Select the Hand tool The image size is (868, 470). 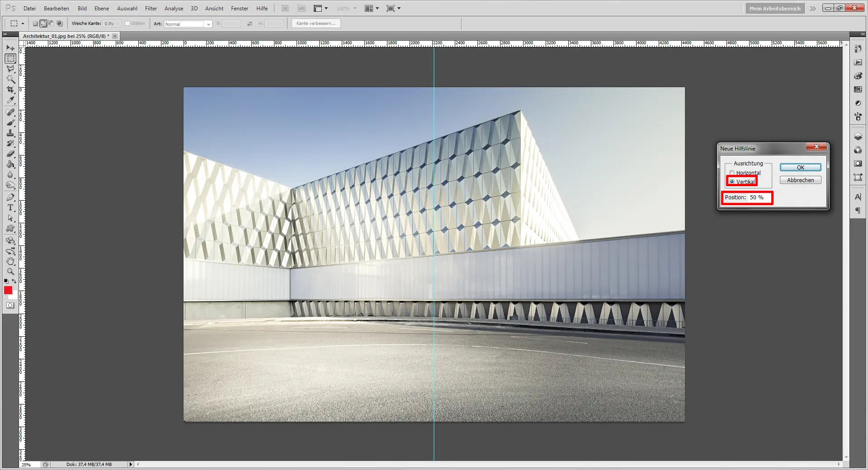[10, 261]
